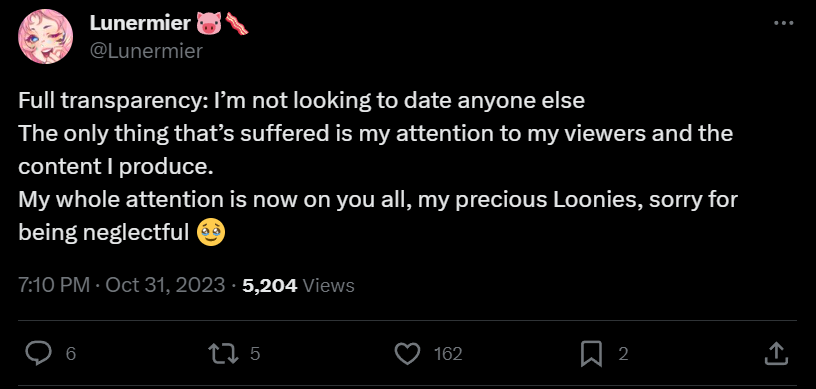816x389 pixels.
Task: Click the Lunermier display name
Action: point(140,23)
